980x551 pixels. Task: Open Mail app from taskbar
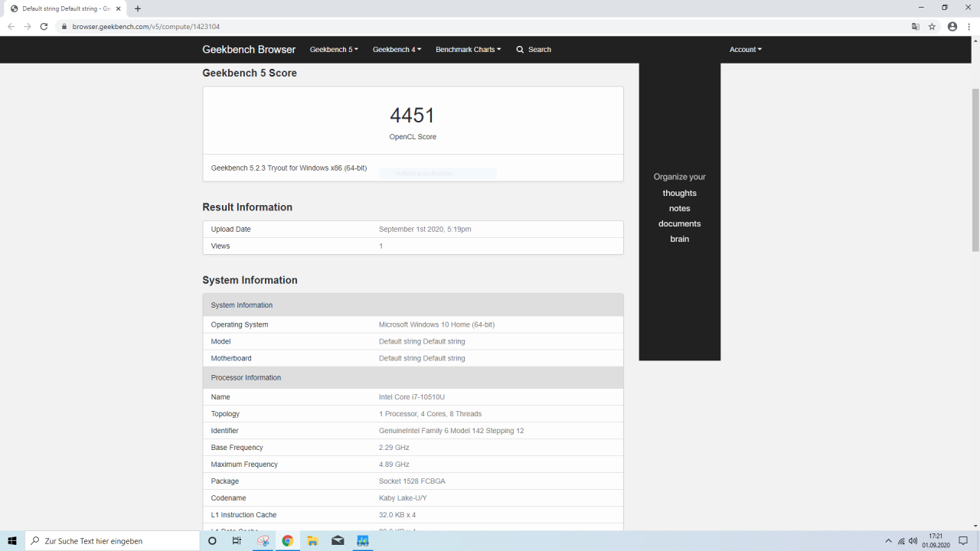338,540
